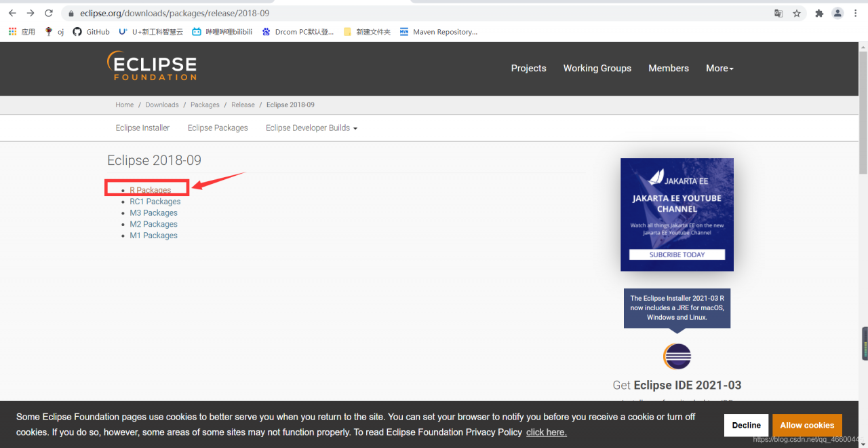Reload the page with the refresh icon

[49, 13]
